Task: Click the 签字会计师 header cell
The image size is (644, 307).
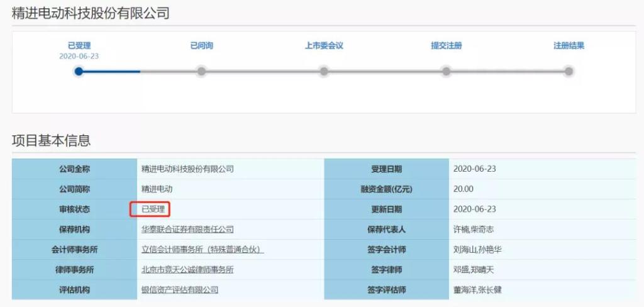Action: coord(387,250)
